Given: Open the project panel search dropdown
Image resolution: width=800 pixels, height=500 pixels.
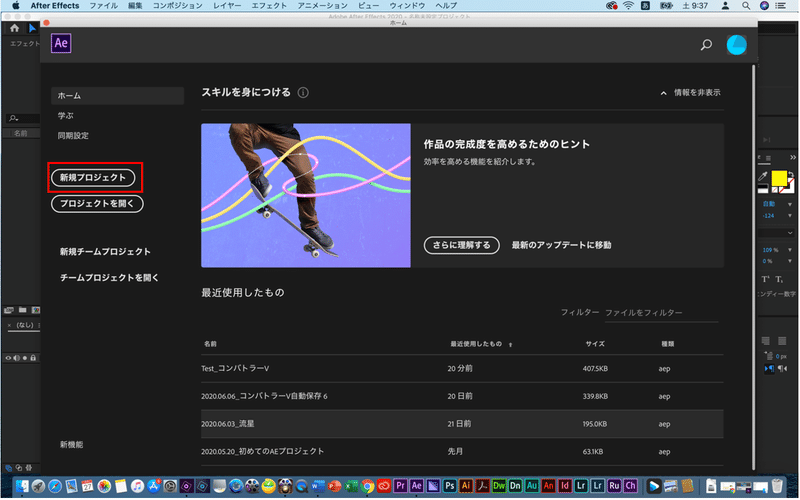Looking at the screenshot, I should pos(14,118).
